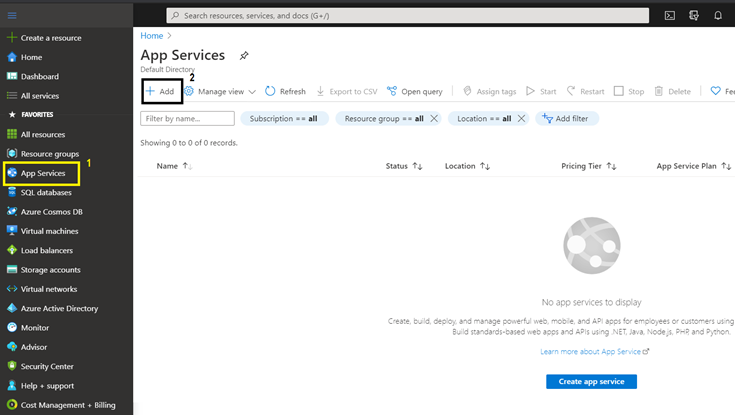Open Resource group == all filter

[x=384, y=119]
